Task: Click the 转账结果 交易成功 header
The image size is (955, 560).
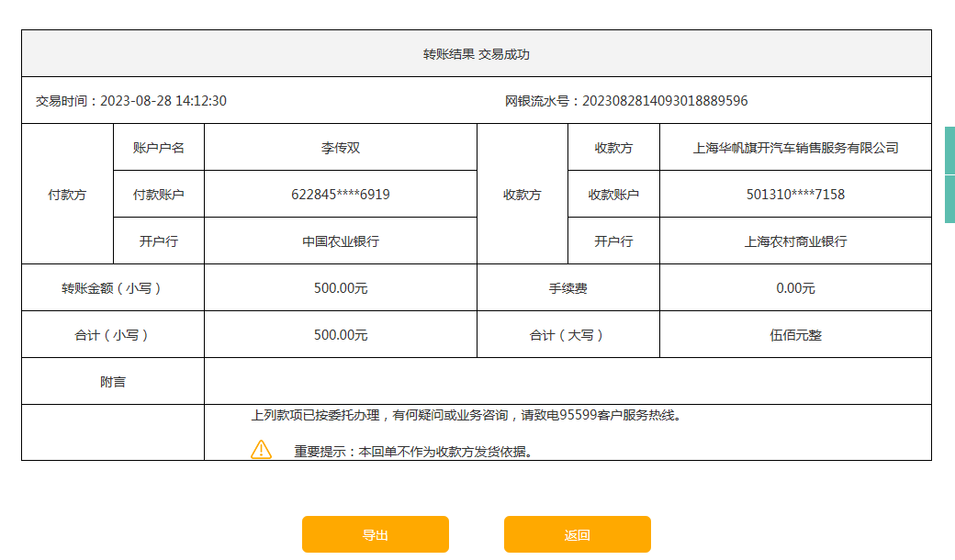Action: tap(476, 54)
